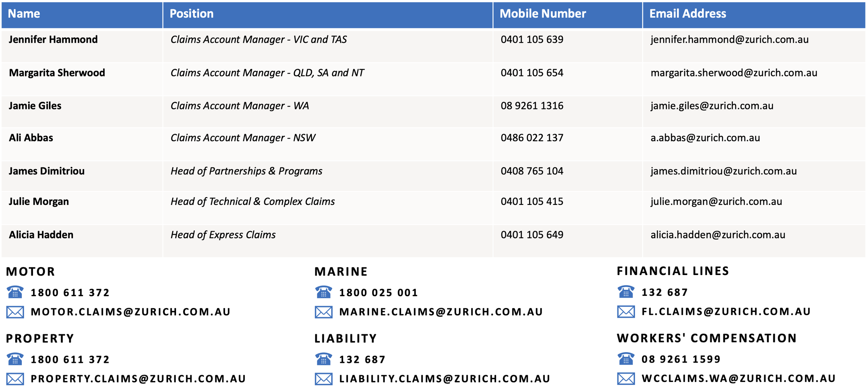Click Claims Account Manager - VIC and TAS
Image resolution: width=868 pixels, height=390 pixels.
259,40
